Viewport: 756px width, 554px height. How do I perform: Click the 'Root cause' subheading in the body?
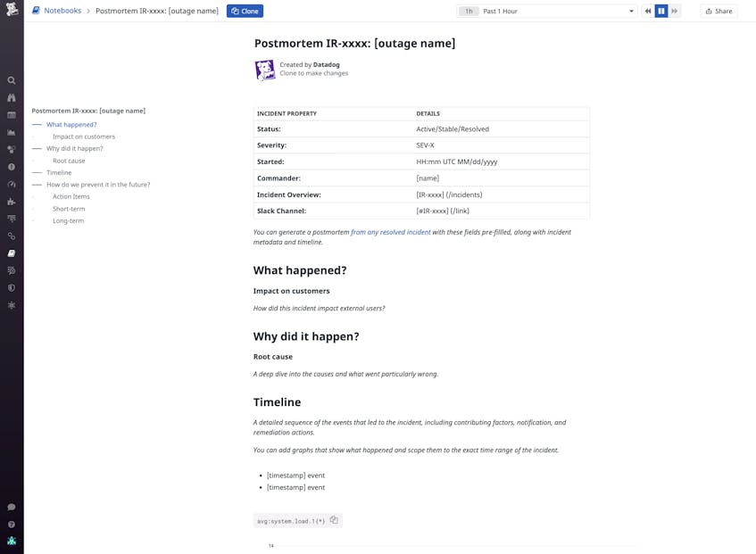[x=273, y=357]
